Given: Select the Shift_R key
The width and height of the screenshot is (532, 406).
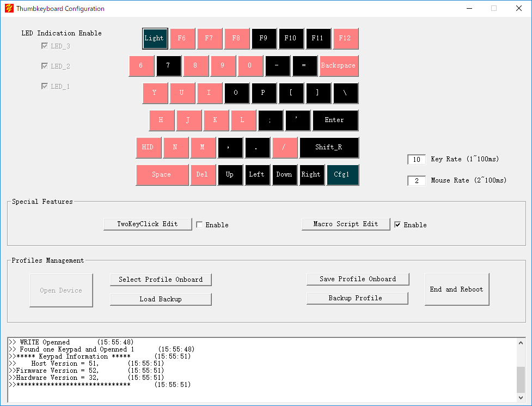Looking at the screenshot, I should [329, 148].
